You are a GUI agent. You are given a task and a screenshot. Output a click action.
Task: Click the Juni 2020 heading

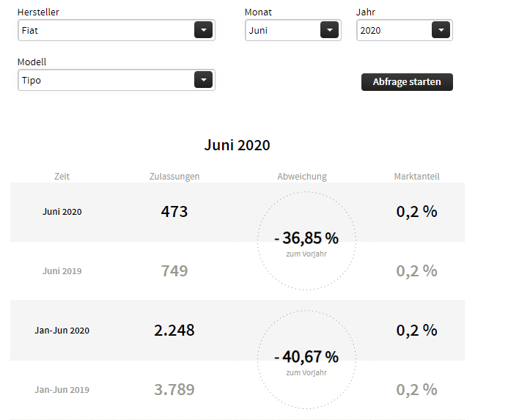(x=237, y=145)
